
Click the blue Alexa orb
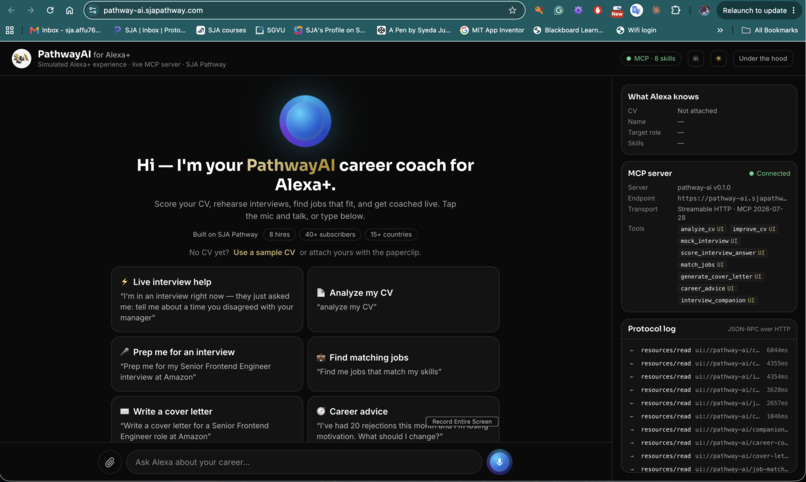[x=305, y=121]
